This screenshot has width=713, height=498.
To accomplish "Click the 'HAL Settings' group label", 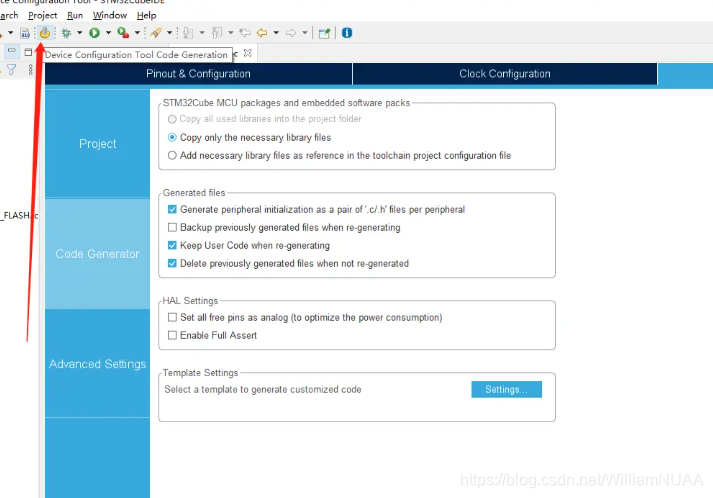I will pos(191,301).
